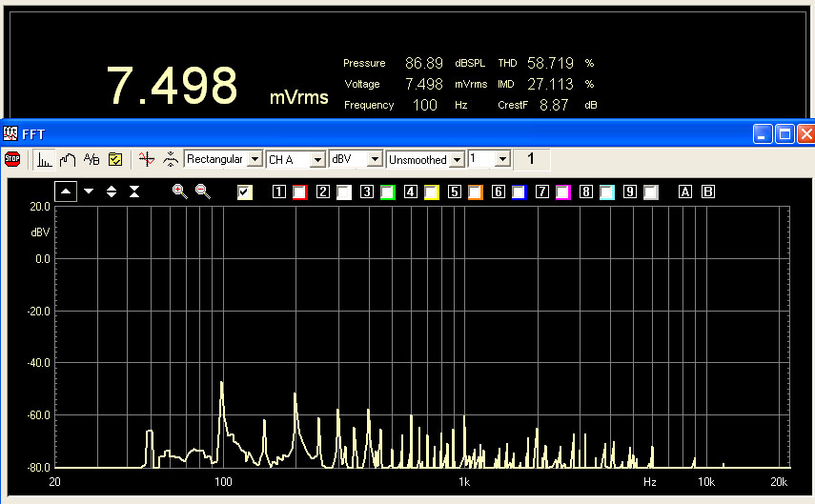This screenshot has height=504, width=815.
Task: Click the zoom out magnifier icon
Action: pyautogui.click(x=202, y=192)
